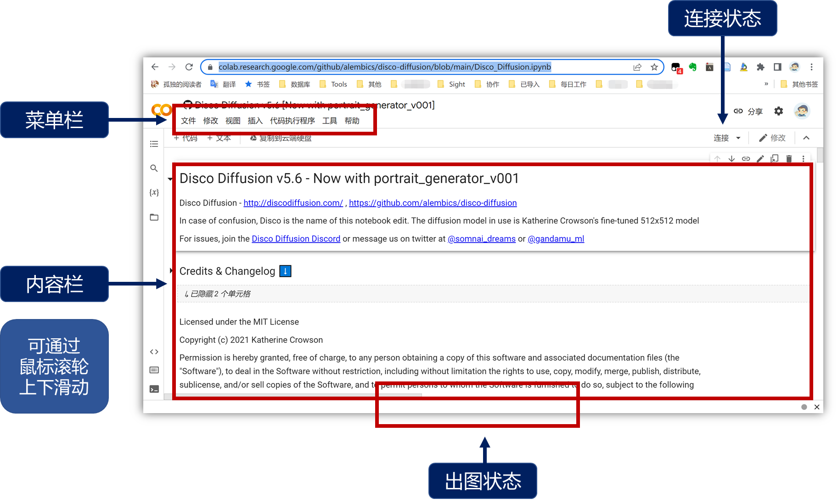Open the @gandamu_ml twitter link
838x504 pixels.
[x=556, y=239]
